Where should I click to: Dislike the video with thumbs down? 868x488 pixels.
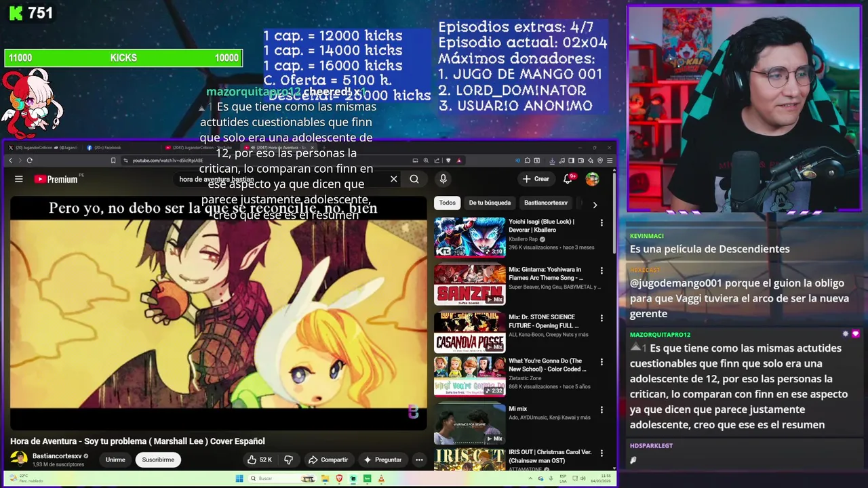(x=289, y=460)
